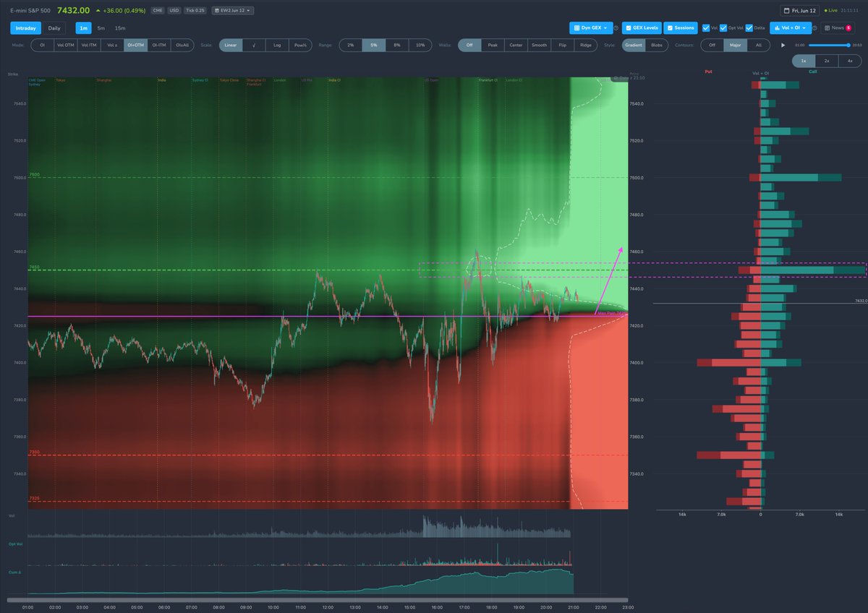Expand the Dyn GEX dropdown
The image size is (868, 613).
point(592,28)
